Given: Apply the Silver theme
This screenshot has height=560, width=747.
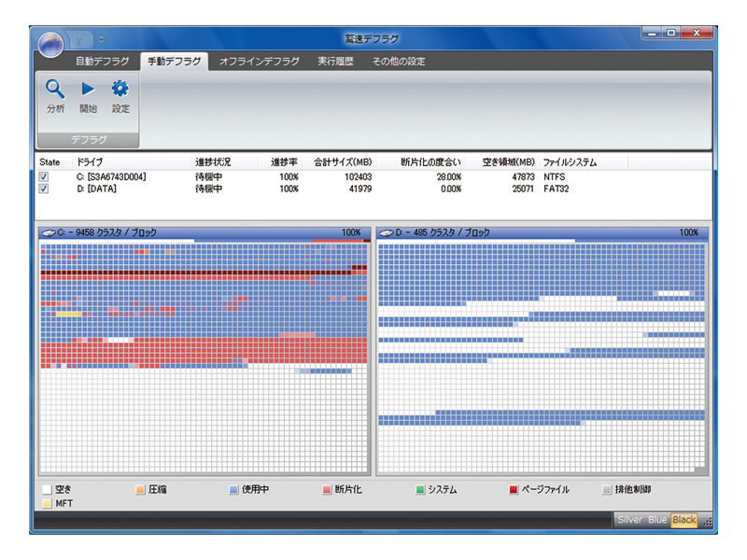Looking at the screenshot, I should [x=629, y=520].
